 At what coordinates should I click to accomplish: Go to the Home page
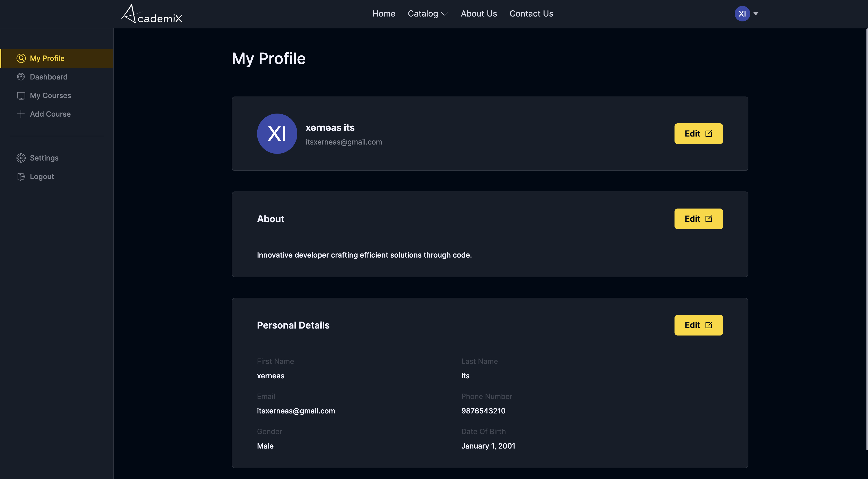coord(383,14)
